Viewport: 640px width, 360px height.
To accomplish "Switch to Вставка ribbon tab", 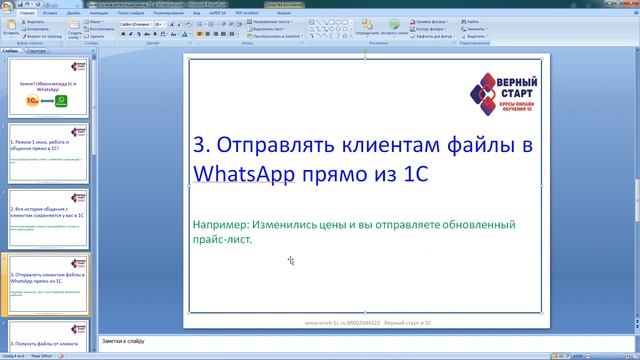I will (50, 13).
